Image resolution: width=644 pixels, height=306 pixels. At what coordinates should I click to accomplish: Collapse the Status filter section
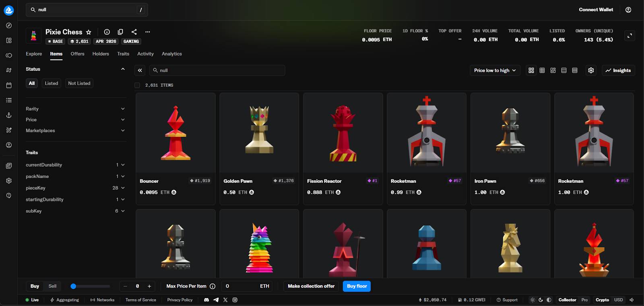123,69
